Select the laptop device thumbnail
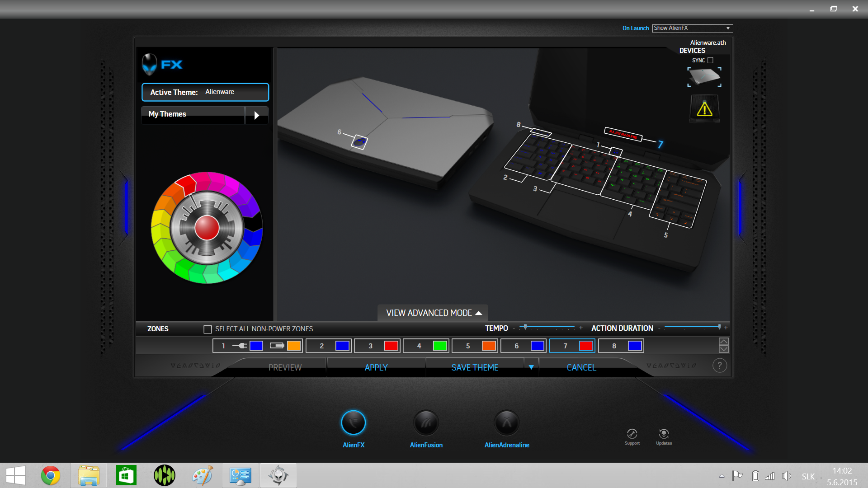Viewport: 868px width, 488px height. [704, 77]
